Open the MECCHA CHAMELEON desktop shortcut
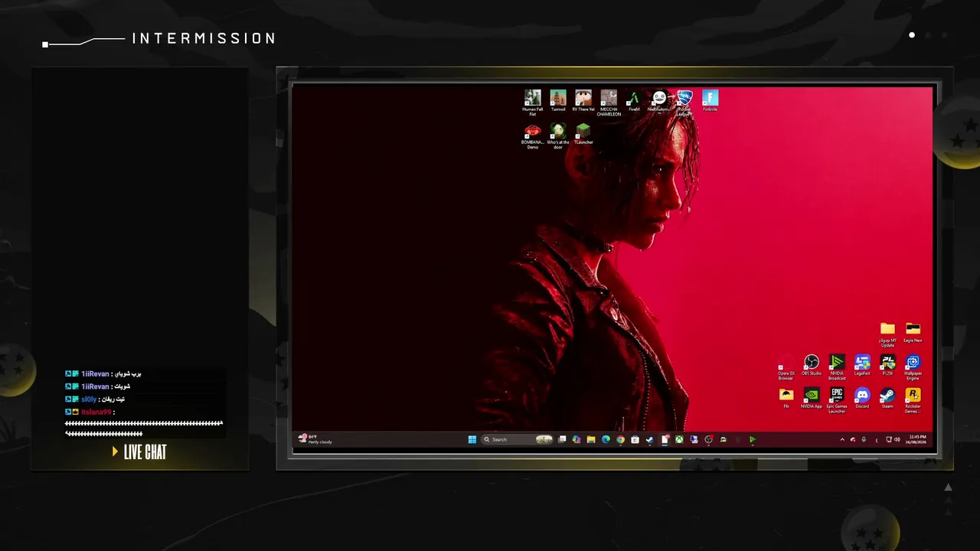This screenshot has width=980, height=551. [609, 103]
